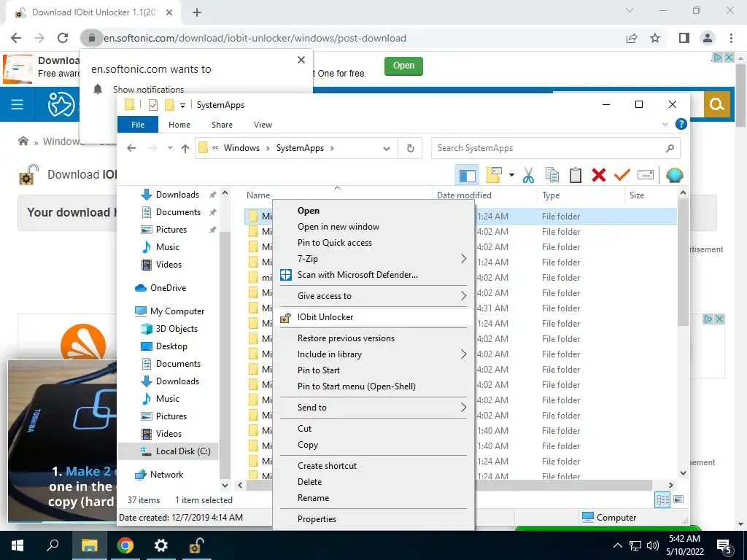Screen dimensions: 747x560
Task: Click Scan with Microsoft Defender
Action: tap(374, 275)
